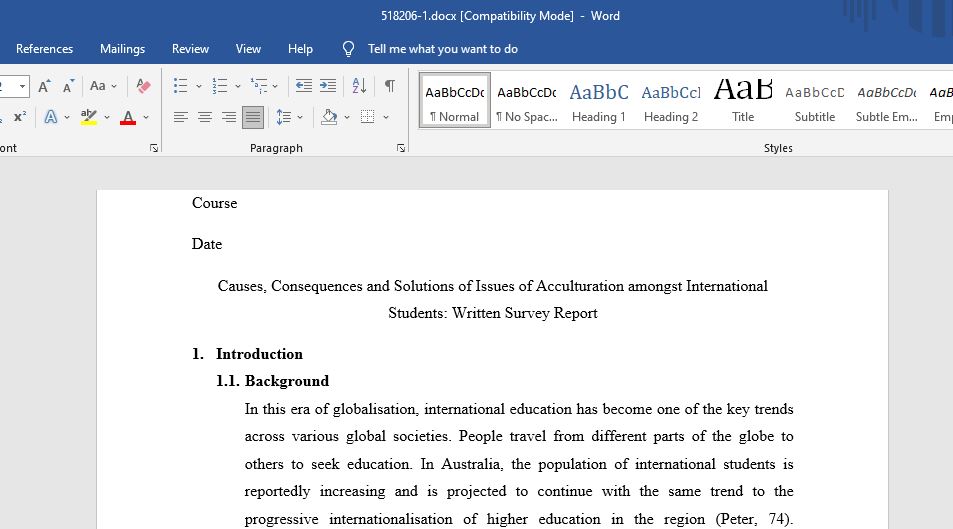The width and height of the screenshot is (953, 529).
Task: Expand highlight color dropdown arrow
Action: 107,117
